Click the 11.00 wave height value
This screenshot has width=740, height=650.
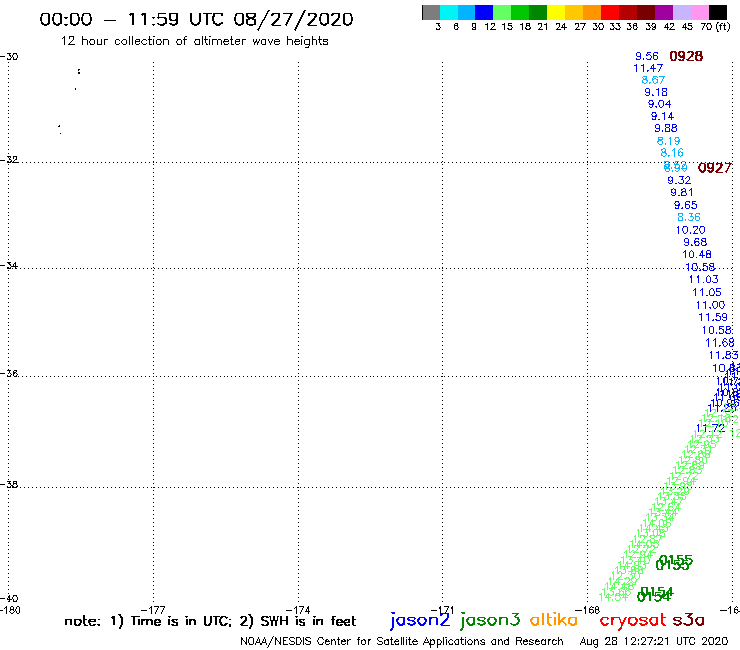(710, 305)
